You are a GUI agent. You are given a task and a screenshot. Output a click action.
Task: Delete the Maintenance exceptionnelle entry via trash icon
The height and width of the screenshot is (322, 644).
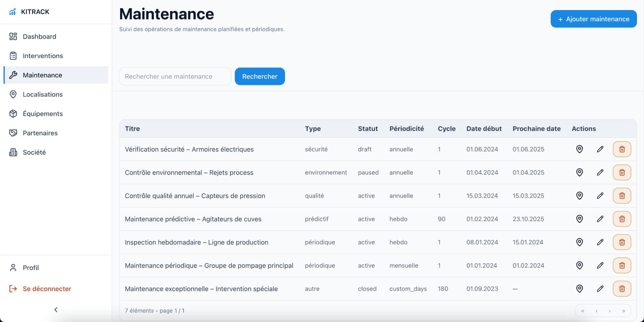click(622, 288)
